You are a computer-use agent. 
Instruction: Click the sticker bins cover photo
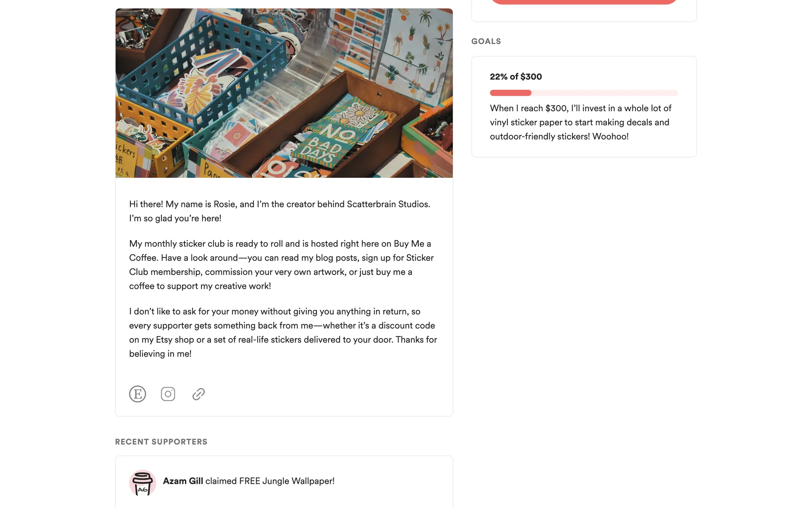pyautogui.click(x=284, y=93)
